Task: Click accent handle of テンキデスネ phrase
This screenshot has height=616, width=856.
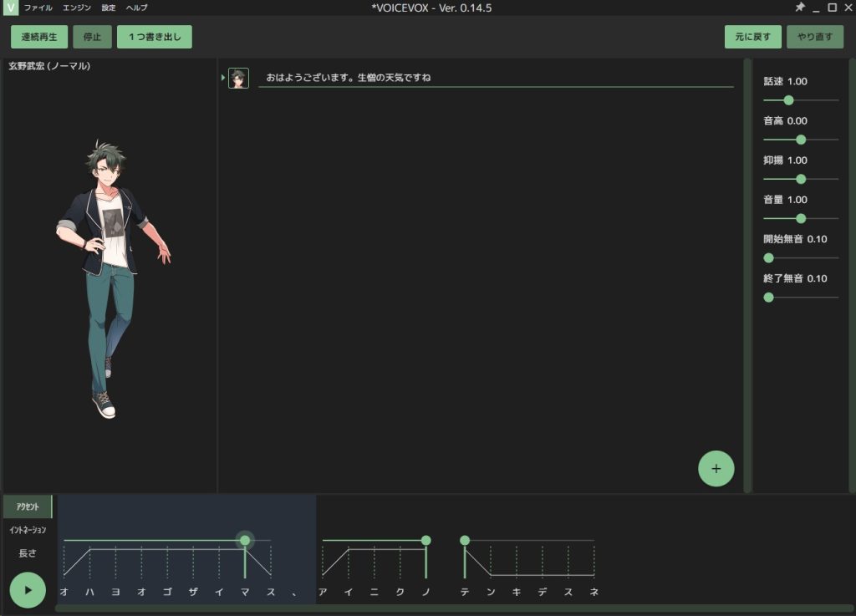Action: (465, 540)
